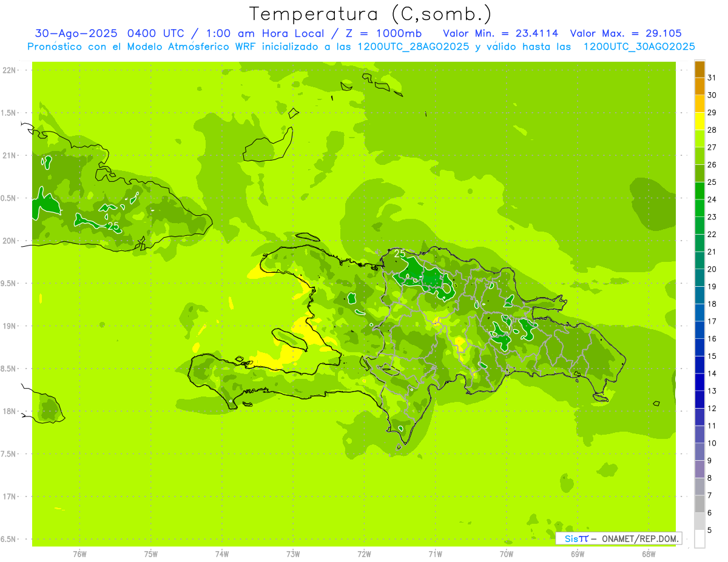Viewport: 728px width, 562px height.
Task: Click the "17N" latitude axis label
Action: 10,497
